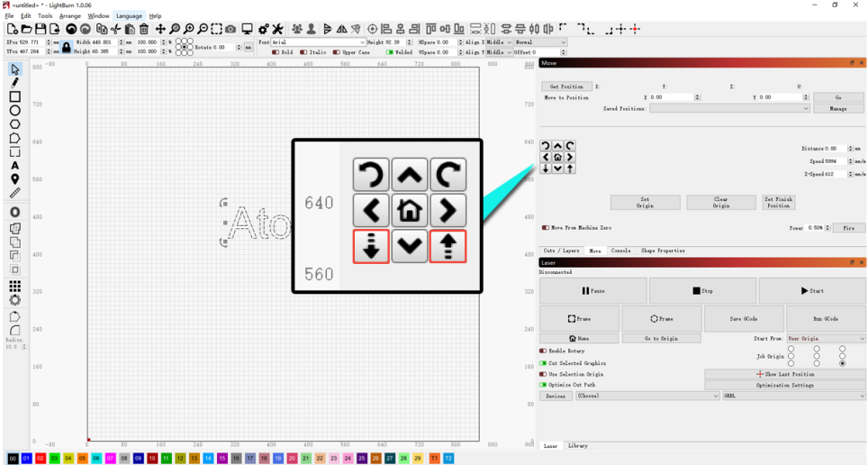
Task: Open the Font Arial dropdown
Action: [x=319, y=42]
